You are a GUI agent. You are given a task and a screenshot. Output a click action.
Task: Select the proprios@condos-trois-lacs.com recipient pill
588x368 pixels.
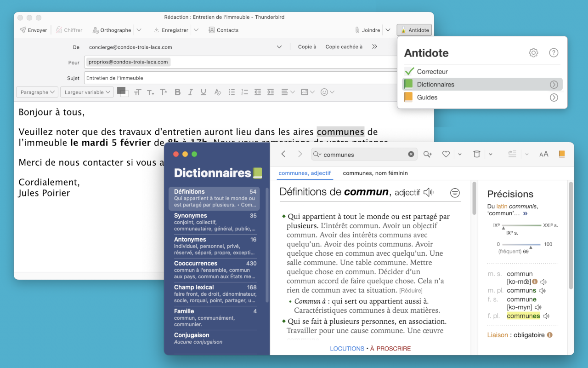tap(128, 62)
